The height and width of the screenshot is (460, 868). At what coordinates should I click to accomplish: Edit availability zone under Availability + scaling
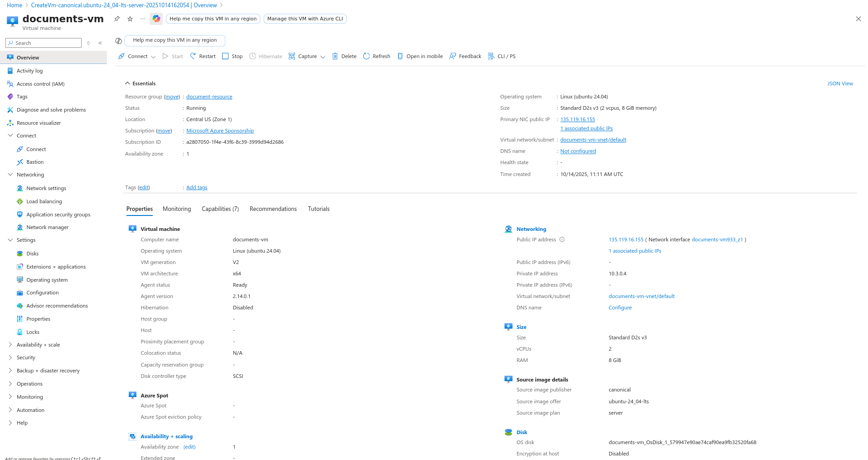pos(189,447)
